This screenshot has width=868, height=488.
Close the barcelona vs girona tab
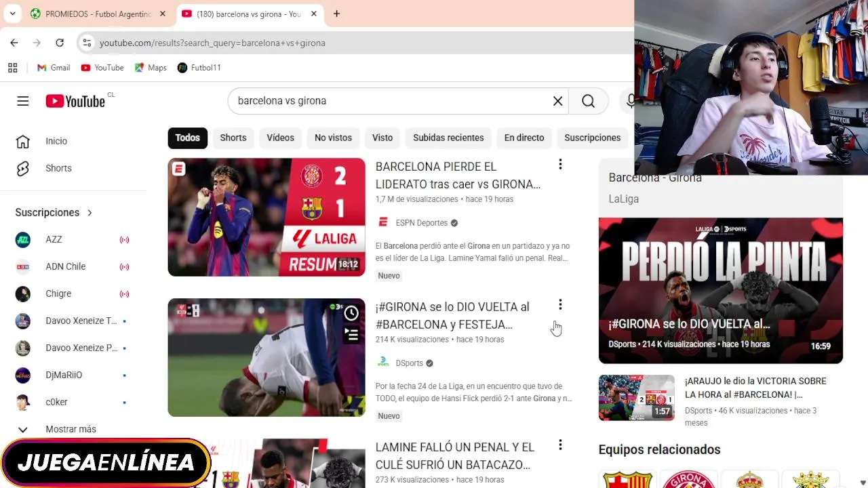pyautogui.click(x=313, y=14)
